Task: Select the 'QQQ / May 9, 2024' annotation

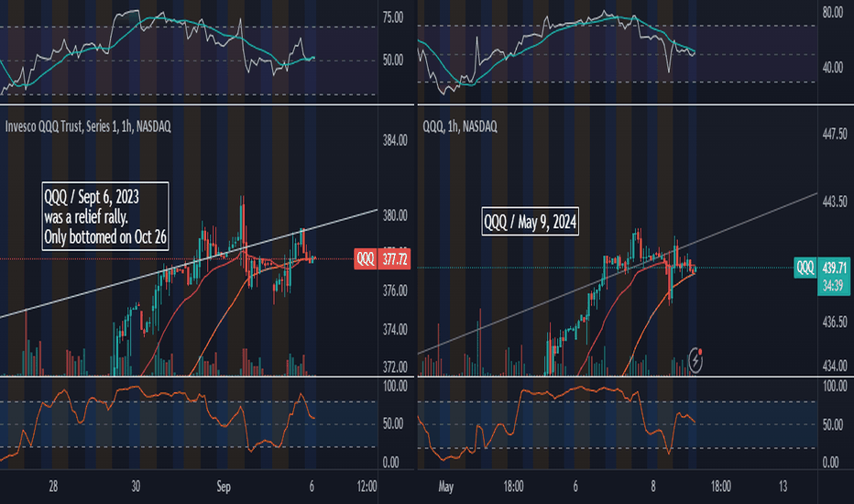Action: pos(530,222)
